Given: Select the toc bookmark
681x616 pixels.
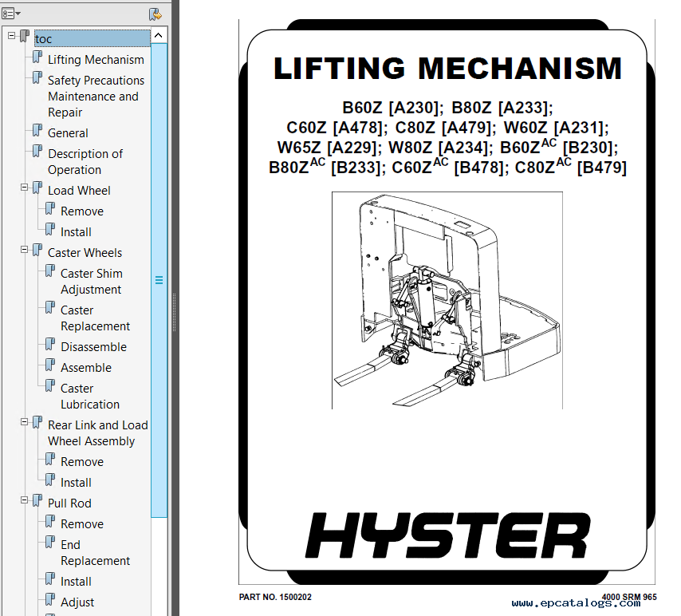Looking at the screenshot, I should (x=92, y=38).
